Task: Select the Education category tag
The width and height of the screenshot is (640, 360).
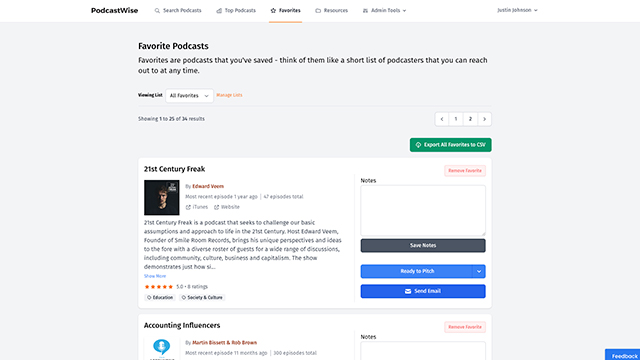Action: pyautogui.click(x=160, y=298)
